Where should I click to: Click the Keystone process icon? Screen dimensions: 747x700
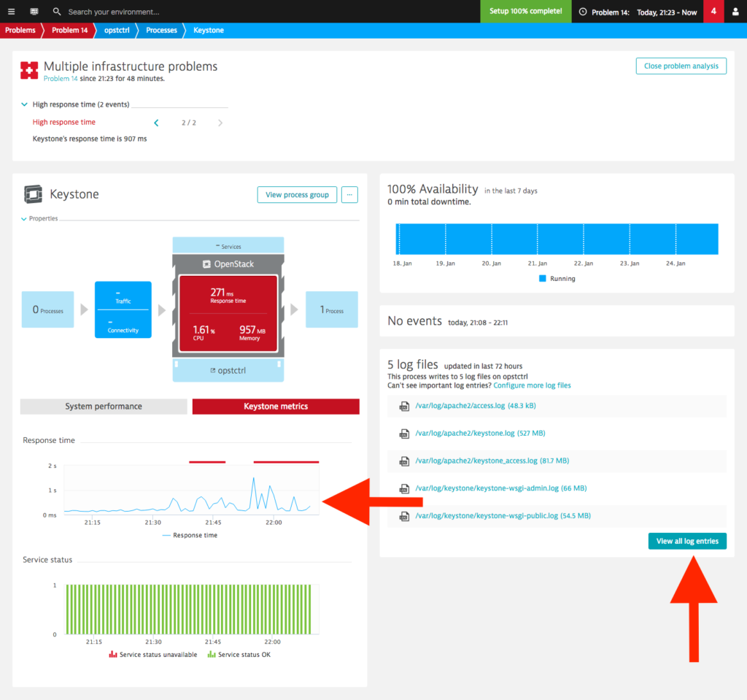[x=34, y=194]
